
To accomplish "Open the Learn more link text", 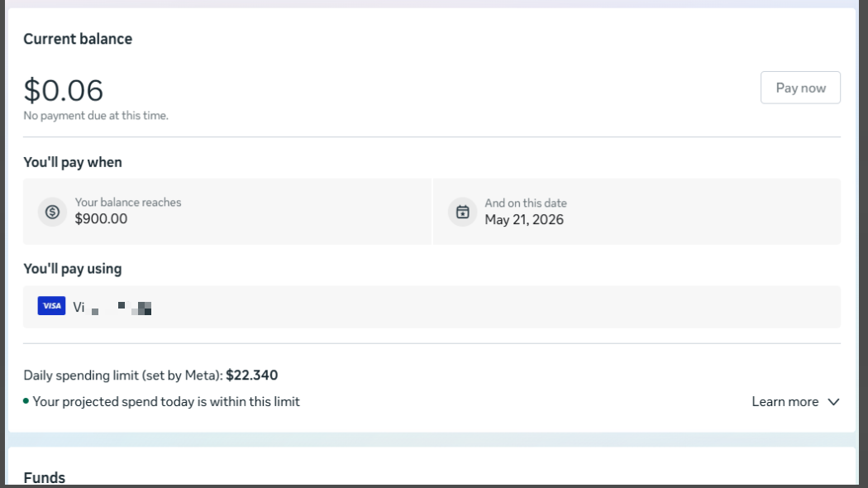I will 785,402.
